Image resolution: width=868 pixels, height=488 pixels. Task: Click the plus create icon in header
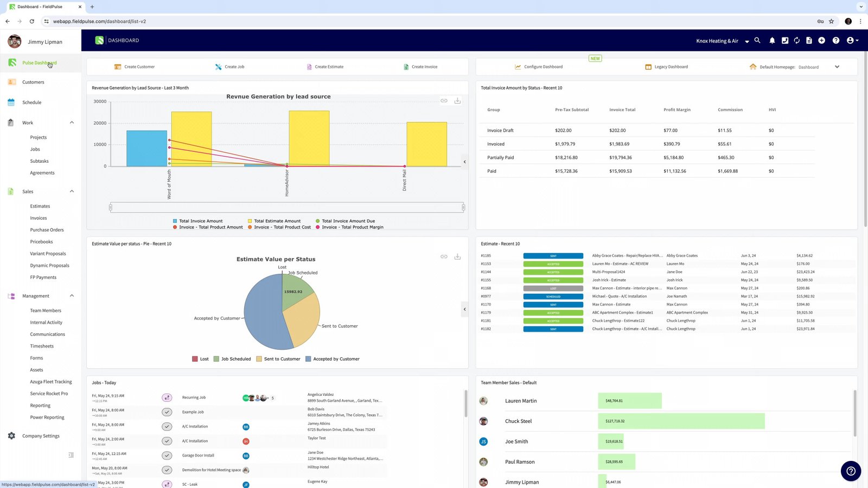click(x=821, y=40)
